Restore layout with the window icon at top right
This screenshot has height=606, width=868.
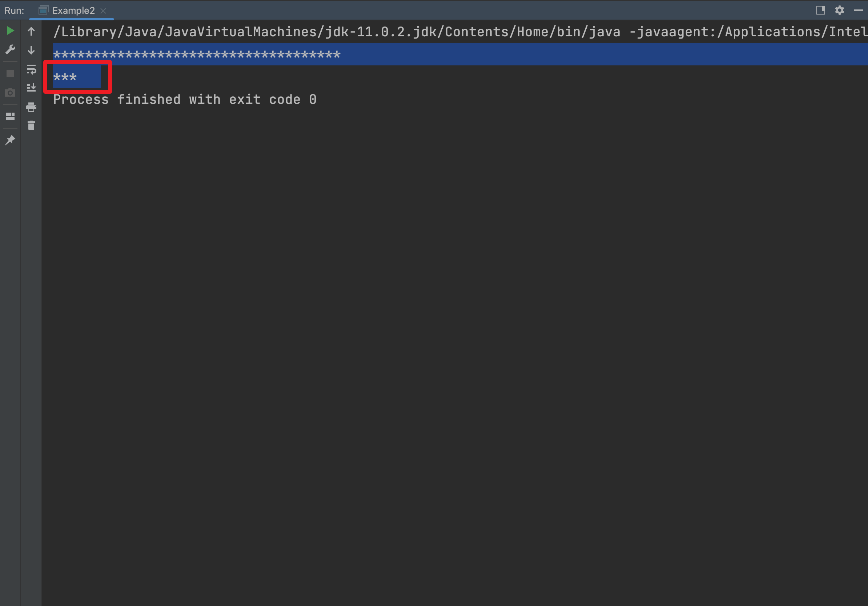pos(820,10)
